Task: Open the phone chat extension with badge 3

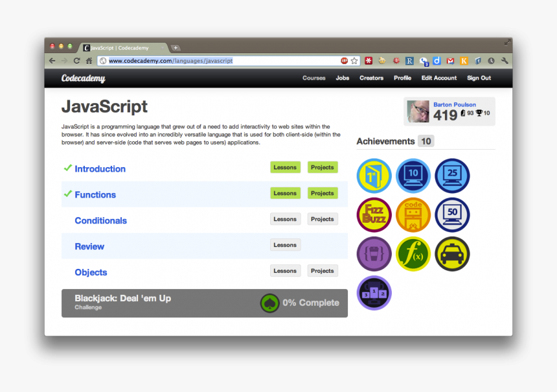Action: pos(424,62)
